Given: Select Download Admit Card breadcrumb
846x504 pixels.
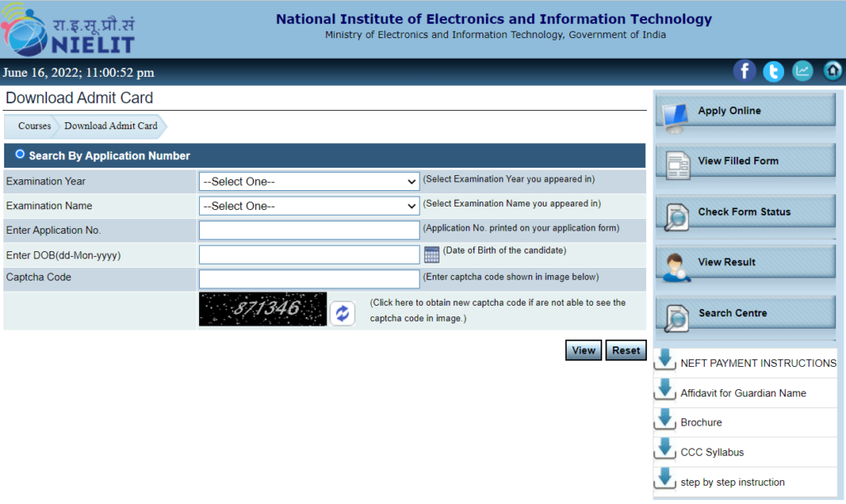Looking at the screenshot, I should (x=111, y=126).
